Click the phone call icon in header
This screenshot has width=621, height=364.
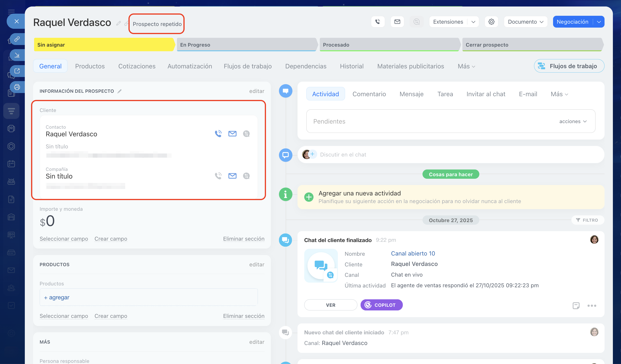378,22
